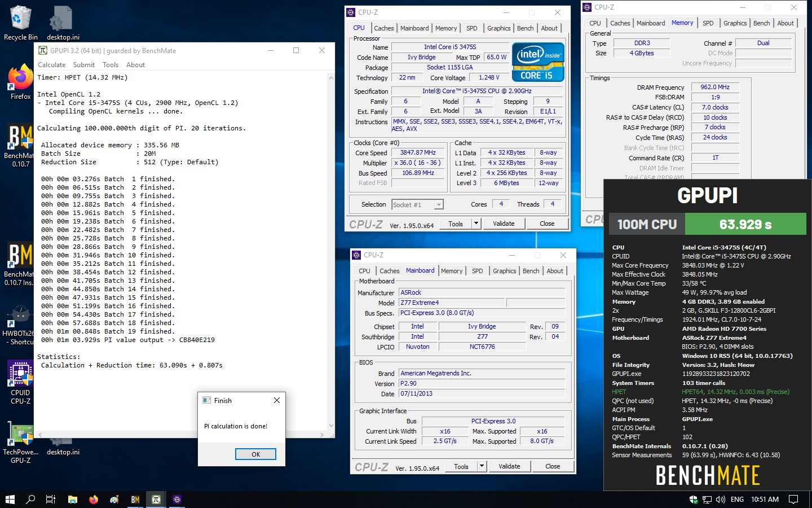Open the notification center icon
This screenshot has height=508, width=812.
pyautogui.click(x=793, y=500)
